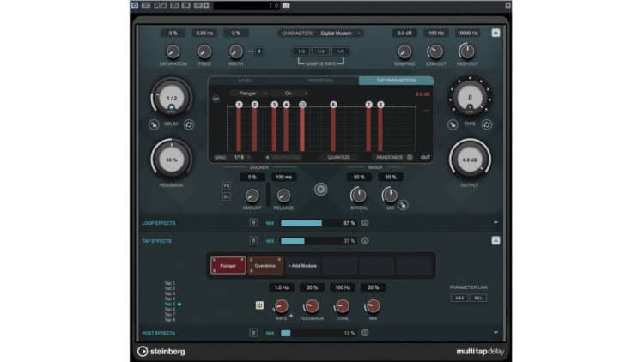This screenshot has height=362, width=644.
Task: Click the Tap Effects mix slider bar
Action: pyautogui.click(x=311, y=241)
